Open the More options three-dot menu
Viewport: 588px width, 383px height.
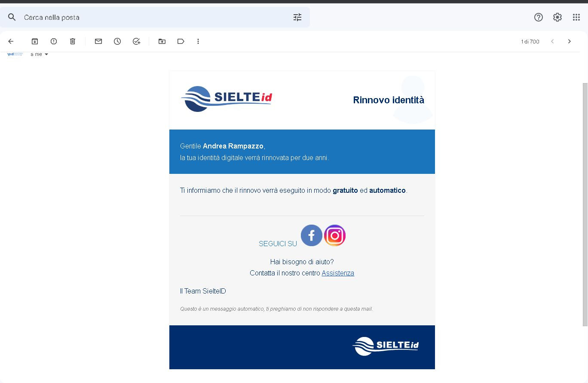pos(198,41)
